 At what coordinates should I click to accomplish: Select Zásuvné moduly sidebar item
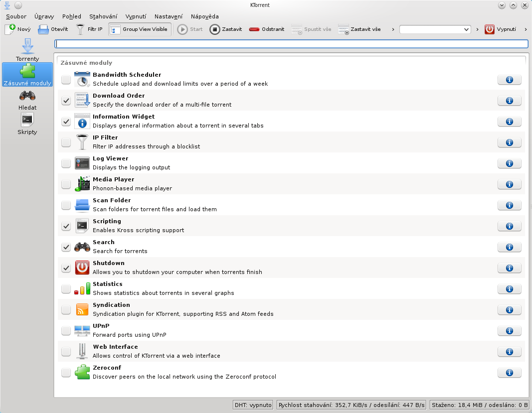click(x=27, y=75)
